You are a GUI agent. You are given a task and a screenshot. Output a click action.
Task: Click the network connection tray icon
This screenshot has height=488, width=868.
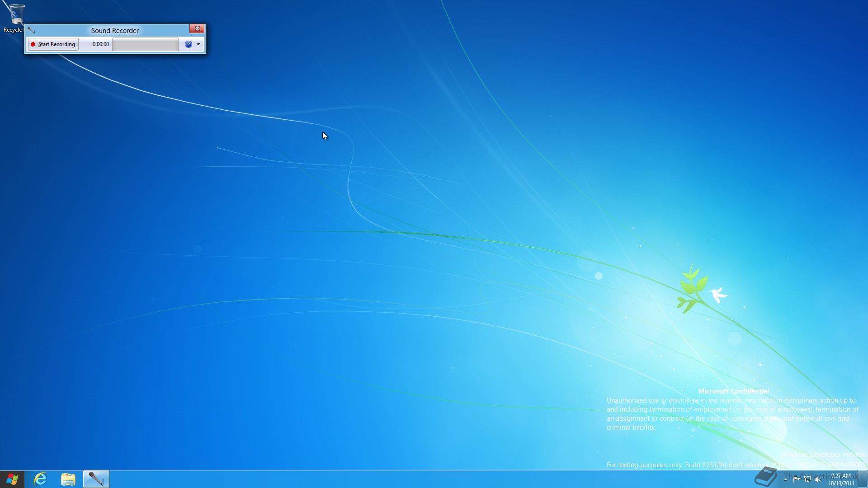[807, 479]
